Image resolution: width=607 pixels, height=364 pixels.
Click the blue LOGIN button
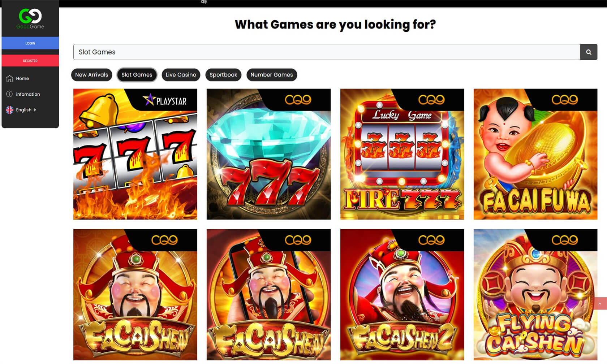[x=30, y=43]
